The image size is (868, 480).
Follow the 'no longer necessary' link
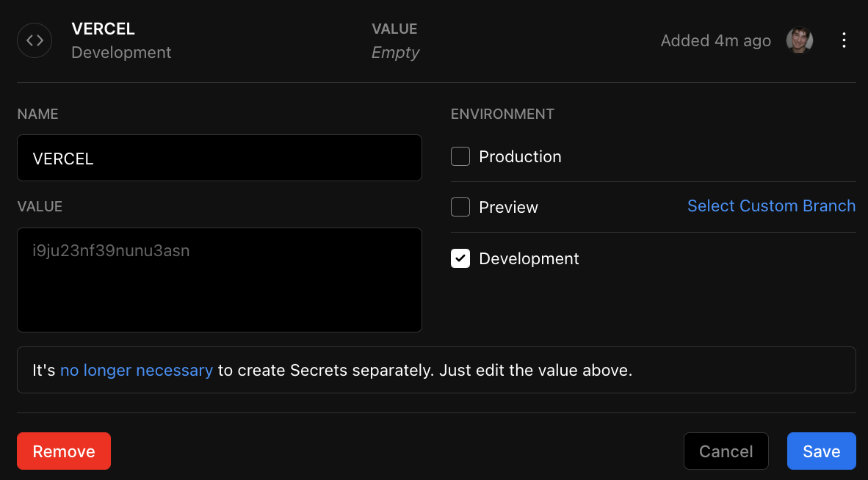(136, 370)
